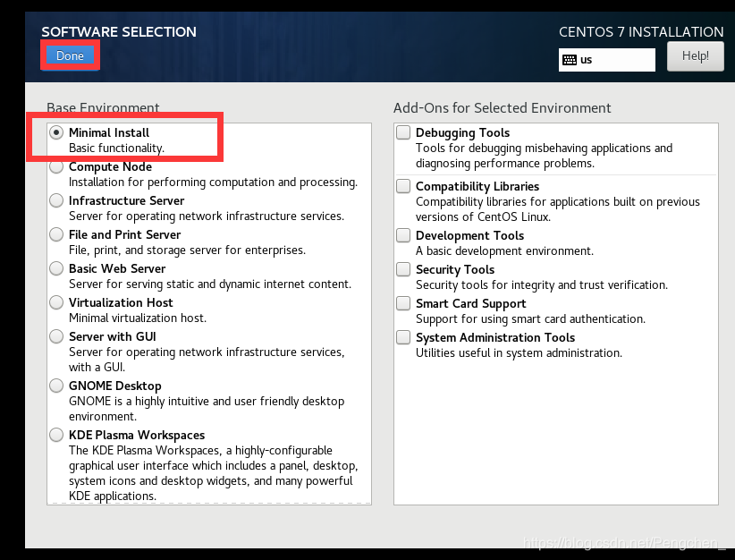The width and height of the screenshot is (735, 560).
Task: Select the Minimal Install radio button
Action: tap(56, 132)
